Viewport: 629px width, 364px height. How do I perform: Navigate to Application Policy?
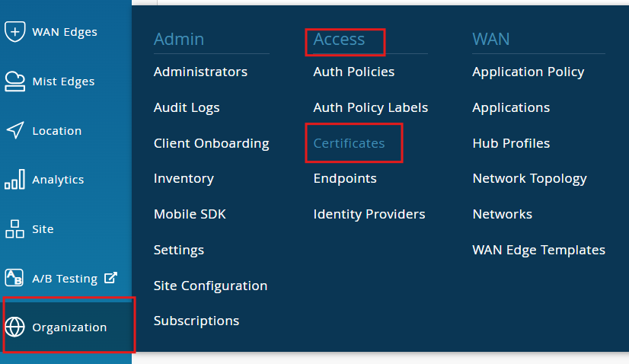pos(528,72)
